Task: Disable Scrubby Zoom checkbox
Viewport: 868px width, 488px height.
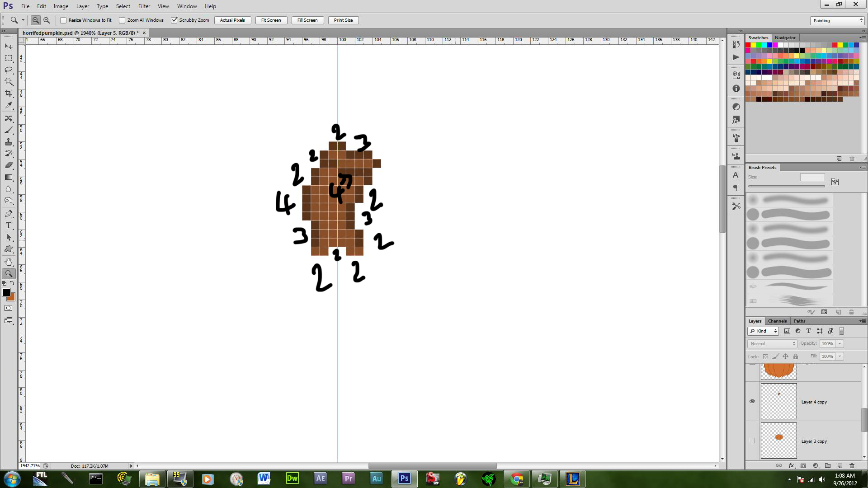Action: point(174,20)
